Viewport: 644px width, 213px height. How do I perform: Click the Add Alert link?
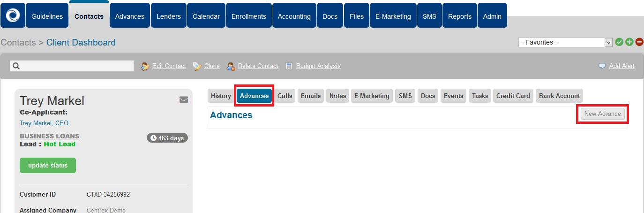(622, 66)
